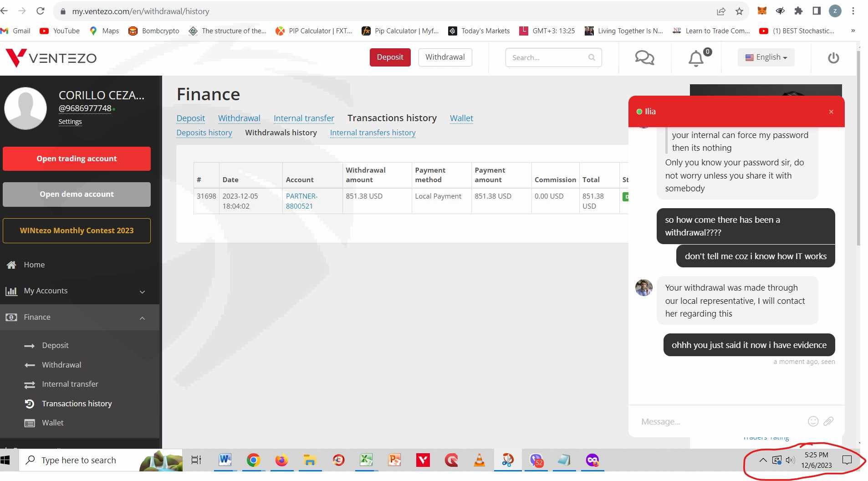868x481 pixels.
Task: Open VLC media player from taskbar
Action: click(479, 460)
